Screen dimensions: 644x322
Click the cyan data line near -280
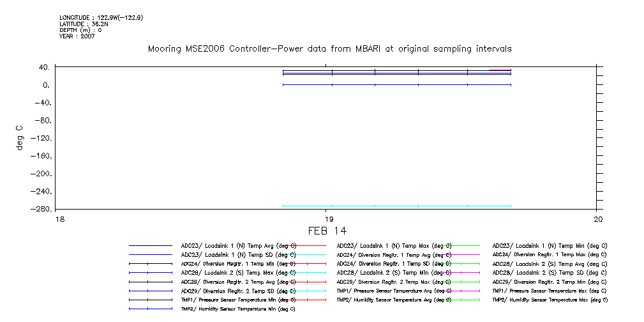396,206
